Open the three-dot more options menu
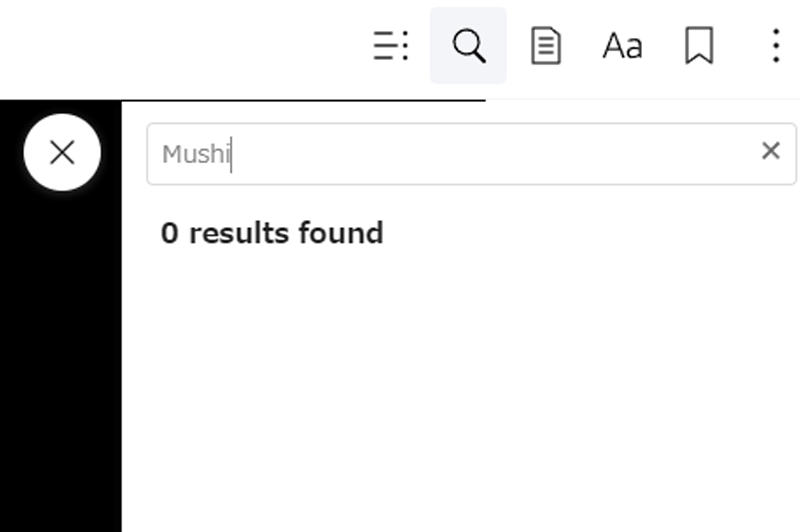Viewport: 800px width, 532px height. (776, 46)
